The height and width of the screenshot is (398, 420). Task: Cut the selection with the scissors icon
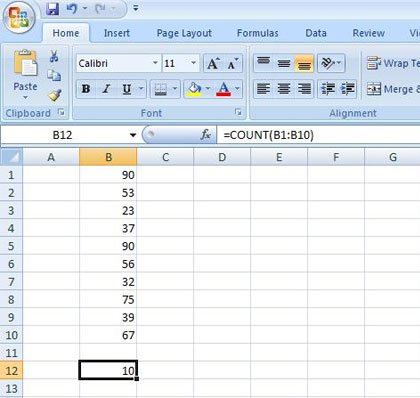tap(54, 56)
